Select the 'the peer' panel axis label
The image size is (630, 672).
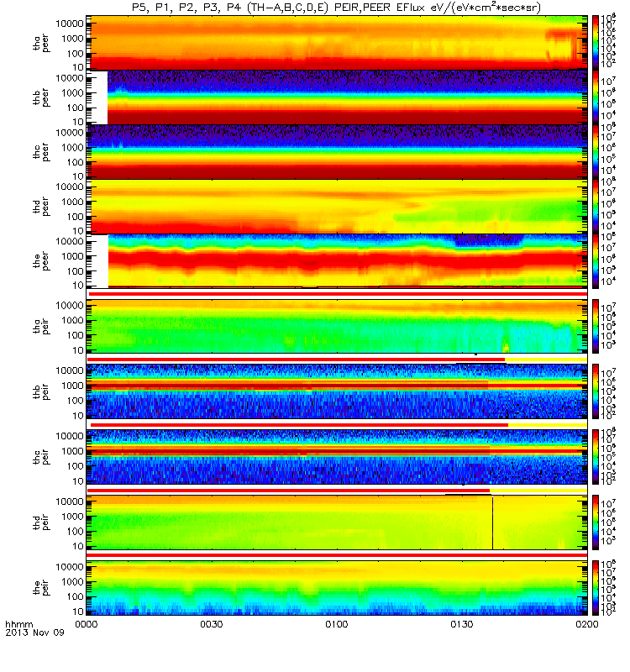pos(41,261)
